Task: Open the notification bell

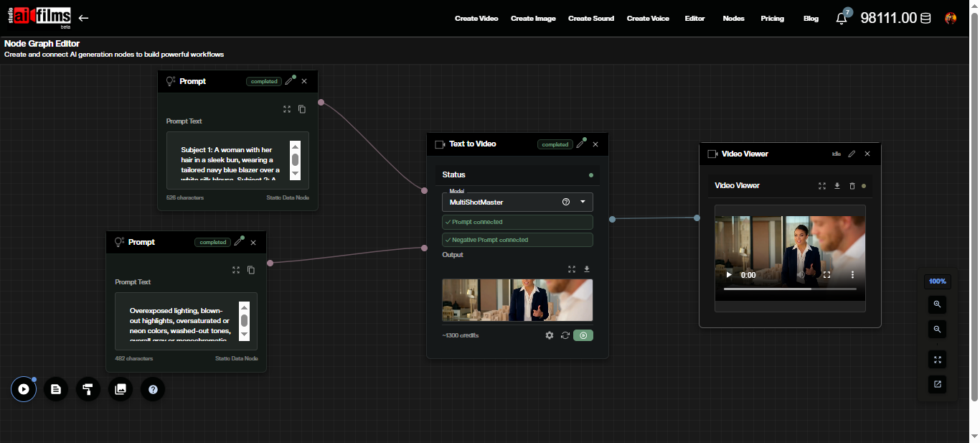Action: tap(841, 18)
